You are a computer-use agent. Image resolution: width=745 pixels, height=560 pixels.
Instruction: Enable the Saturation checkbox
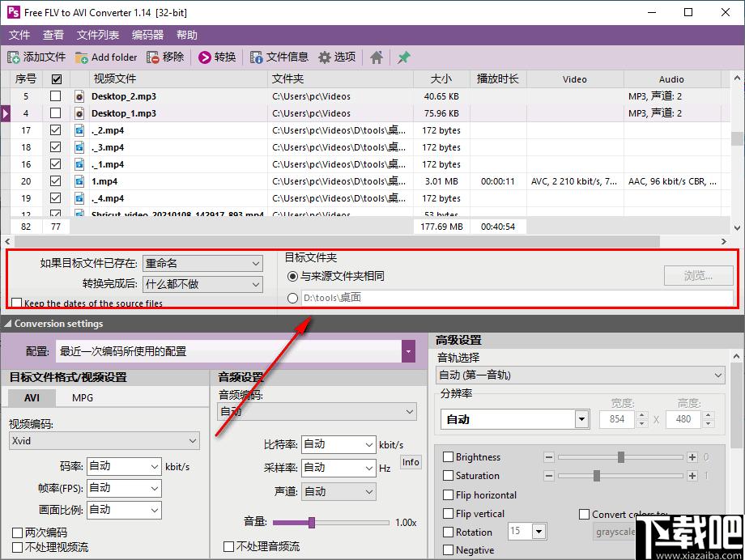click(448, 476)
